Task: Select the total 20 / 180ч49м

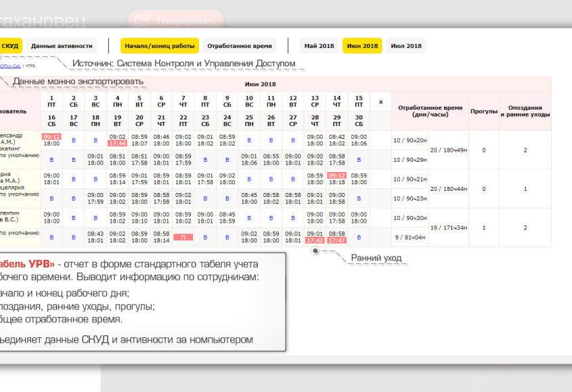Action: click(x=448, y=150)
